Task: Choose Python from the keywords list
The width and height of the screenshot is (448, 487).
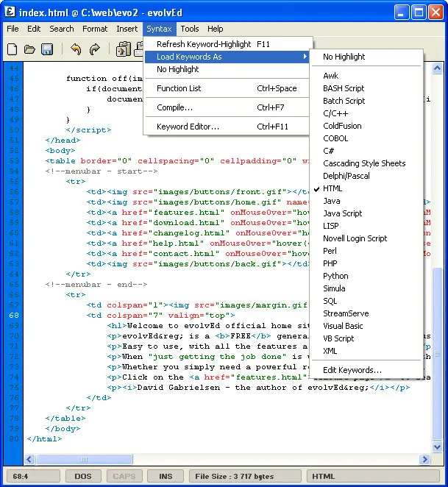Action: coord(335,276)
